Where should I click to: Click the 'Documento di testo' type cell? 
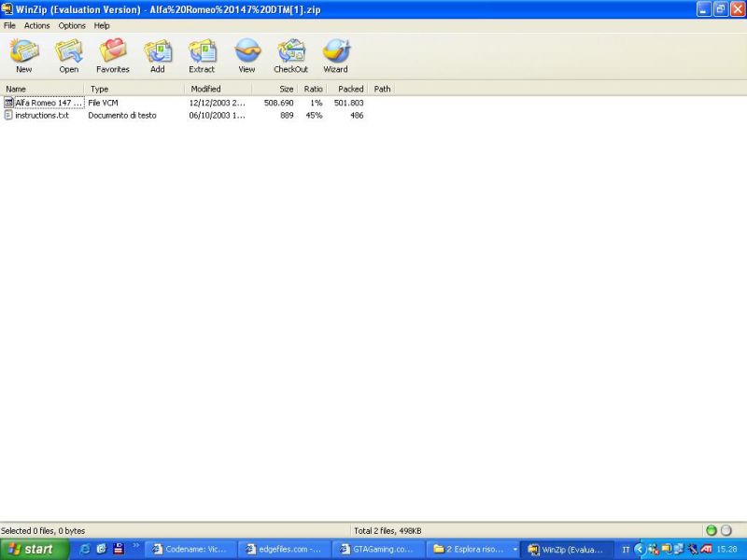[122, 115]
